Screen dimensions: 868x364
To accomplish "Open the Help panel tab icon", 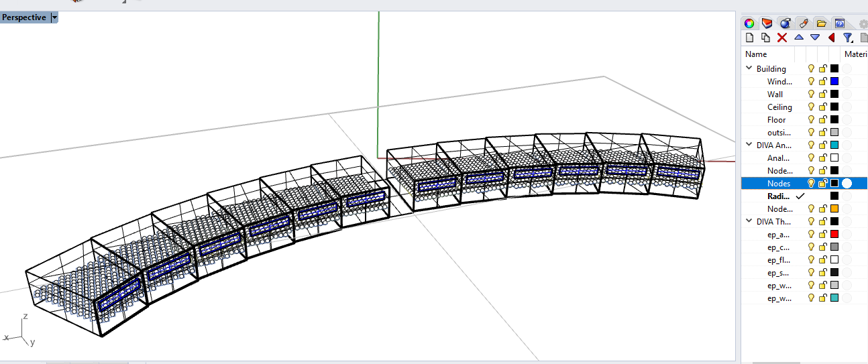I will tap(838, 23).
